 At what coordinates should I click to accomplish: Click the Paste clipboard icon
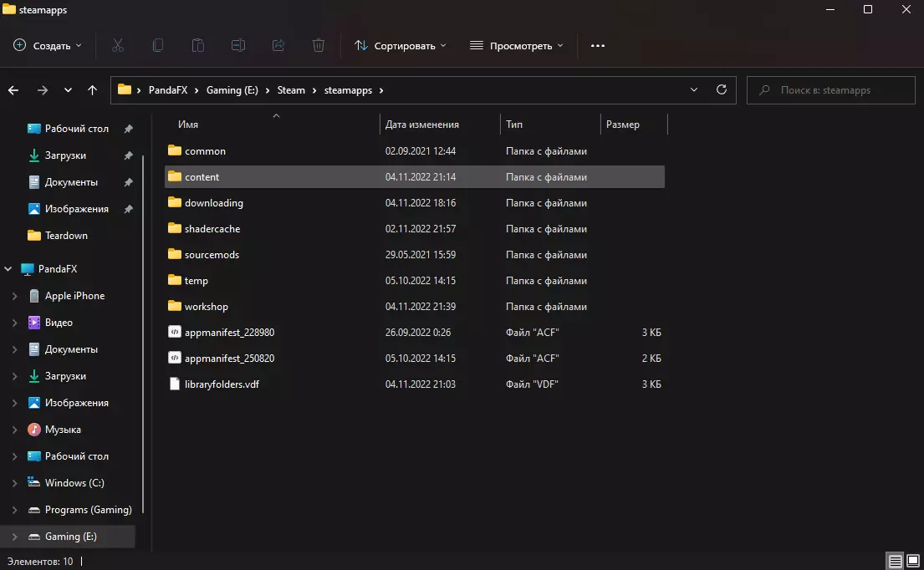(x=198, y=45)
